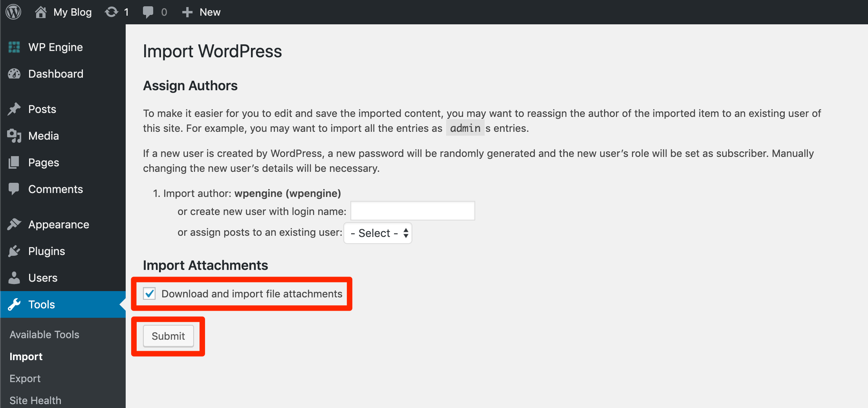Screen dimensions: 868x408
Task: Click the Appearance paintbrush icon
Action: [x=14, y=224]
